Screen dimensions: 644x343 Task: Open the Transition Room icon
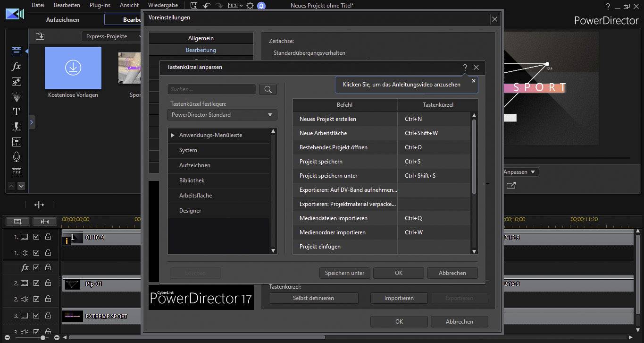16,127
